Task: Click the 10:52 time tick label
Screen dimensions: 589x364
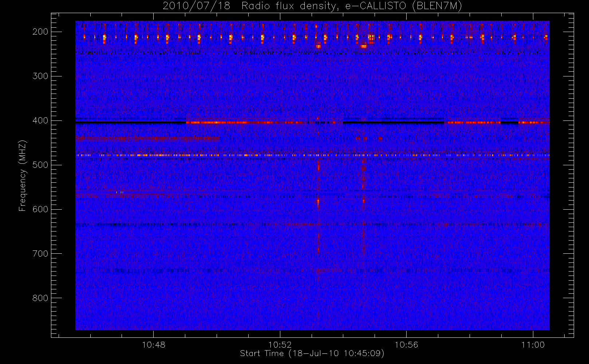Action: (280, 345)
